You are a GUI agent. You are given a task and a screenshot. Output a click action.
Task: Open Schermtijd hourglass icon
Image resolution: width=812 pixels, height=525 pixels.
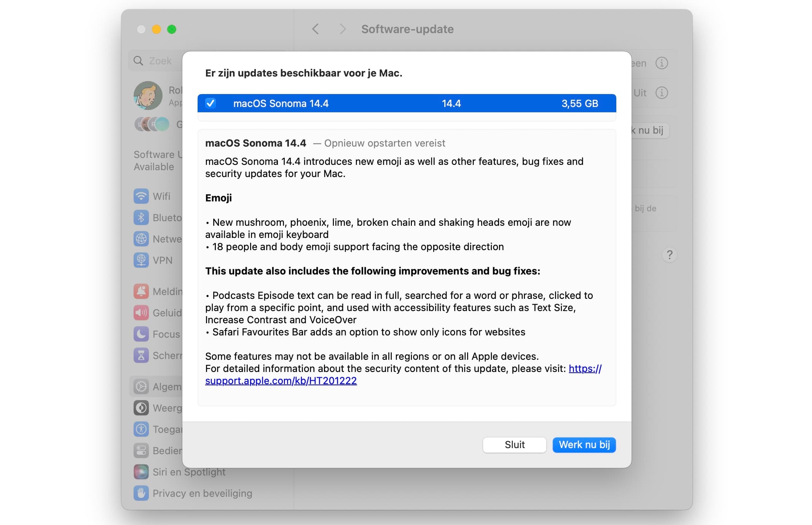141,356
